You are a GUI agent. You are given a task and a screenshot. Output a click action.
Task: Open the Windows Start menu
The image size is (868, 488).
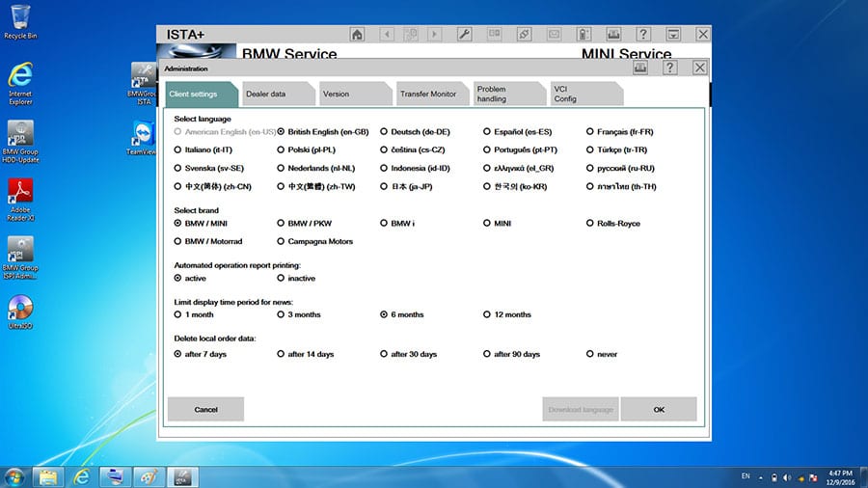click(14, 477)
